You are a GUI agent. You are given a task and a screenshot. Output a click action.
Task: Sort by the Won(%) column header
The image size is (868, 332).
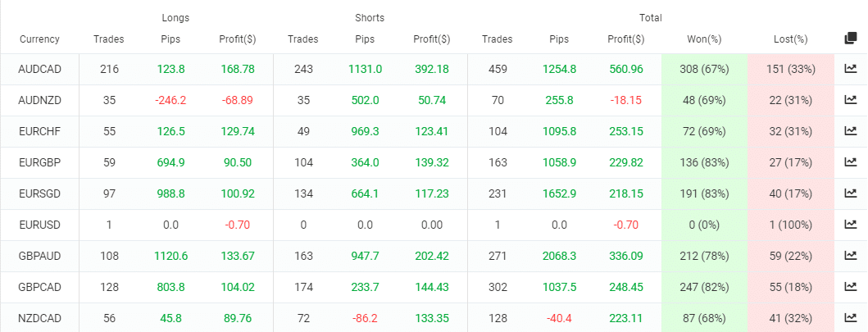[704, 39]
